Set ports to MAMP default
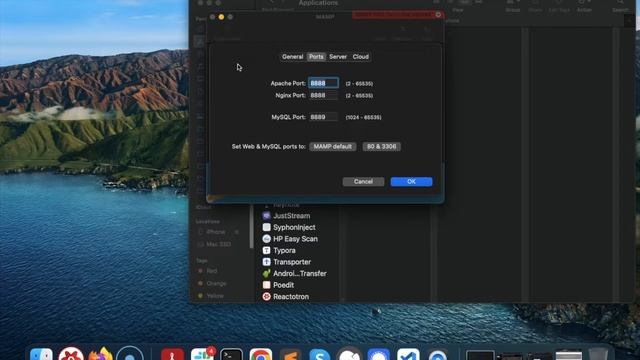640x360 pixels. [333, 147]
